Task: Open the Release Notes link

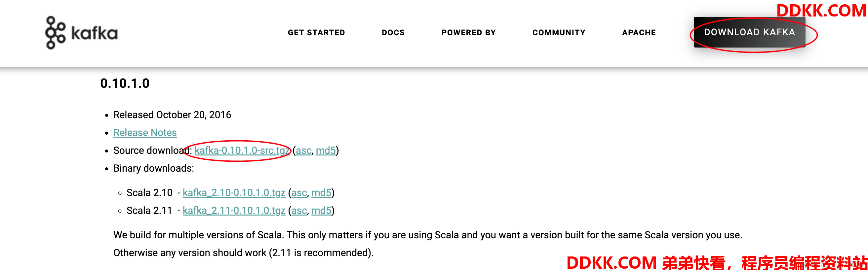Action: (x=145, y=133)
